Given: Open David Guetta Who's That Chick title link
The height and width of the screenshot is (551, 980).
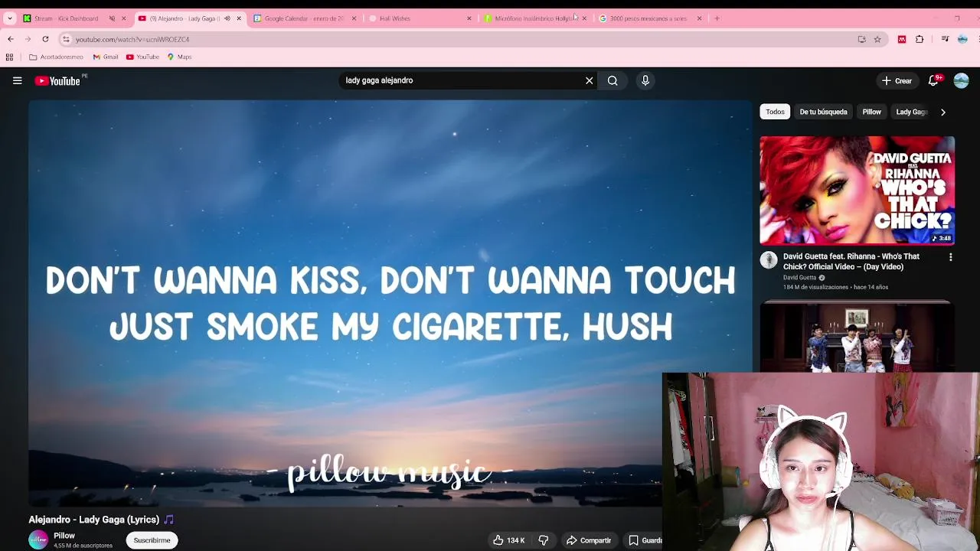Looking at the screenshot, I should 851,262.
